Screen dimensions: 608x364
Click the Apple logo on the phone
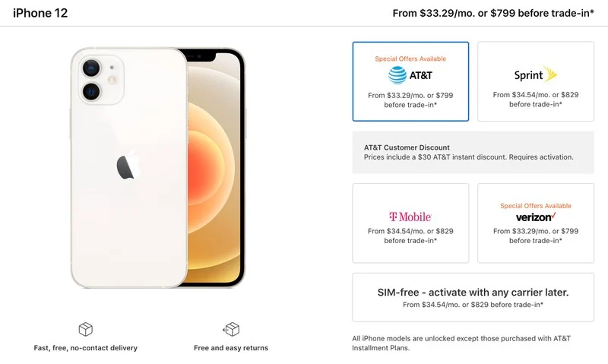(x=126, y=167)
